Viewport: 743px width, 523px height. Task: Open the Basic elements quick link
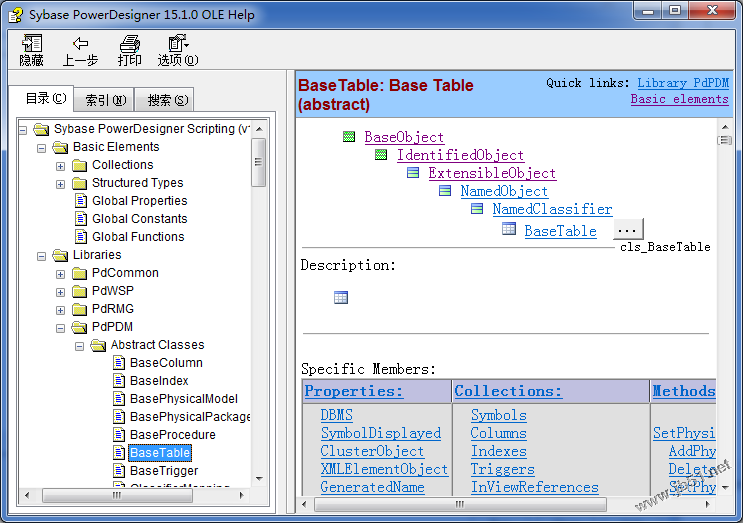[x=680, y=99]
